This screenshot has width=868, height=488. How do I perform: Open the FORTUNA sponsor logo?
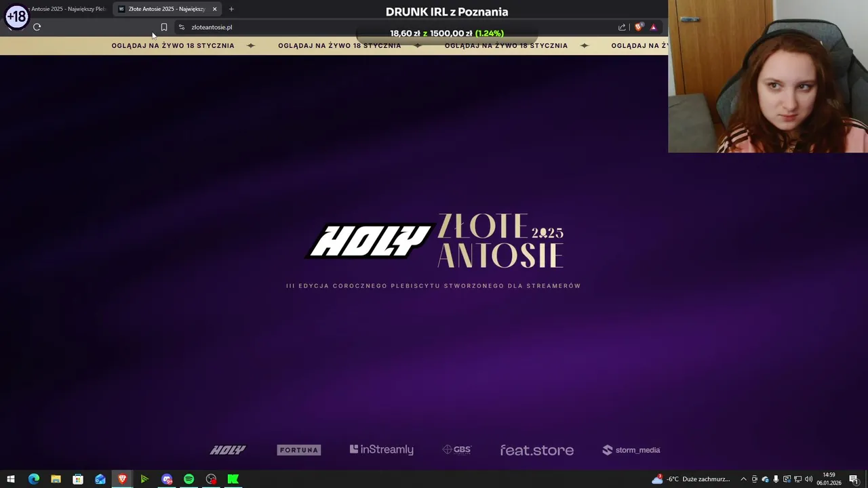299,450
